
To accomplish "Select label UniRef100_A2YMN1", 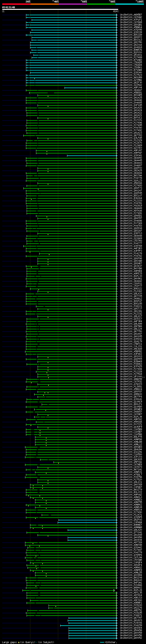I will (x=131, y=80).
